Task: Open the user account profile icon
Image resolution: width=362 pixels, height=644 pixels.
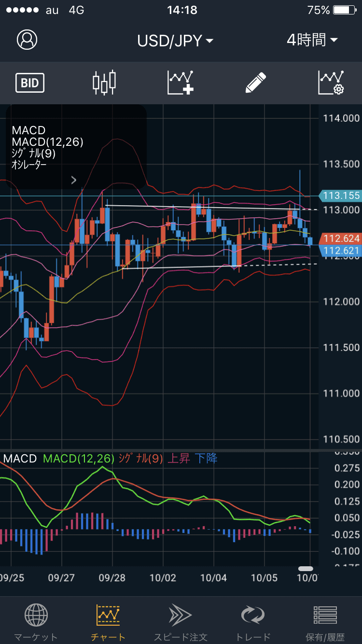Action: coord(27,40)
